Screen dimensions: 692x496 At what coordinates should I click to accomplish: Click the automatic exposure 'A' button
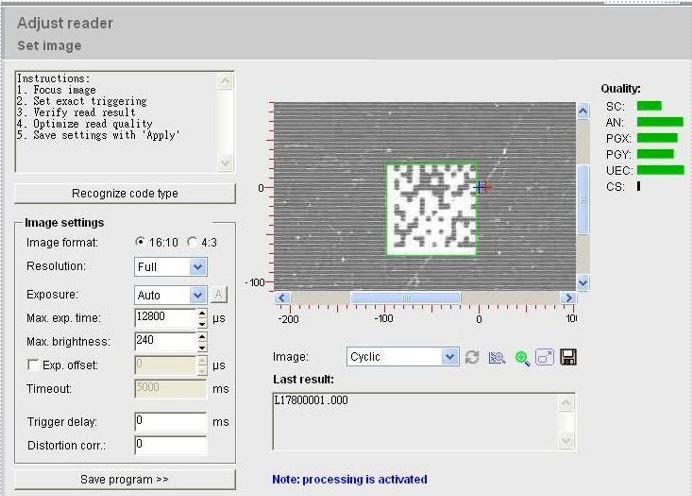coord(219,294)
